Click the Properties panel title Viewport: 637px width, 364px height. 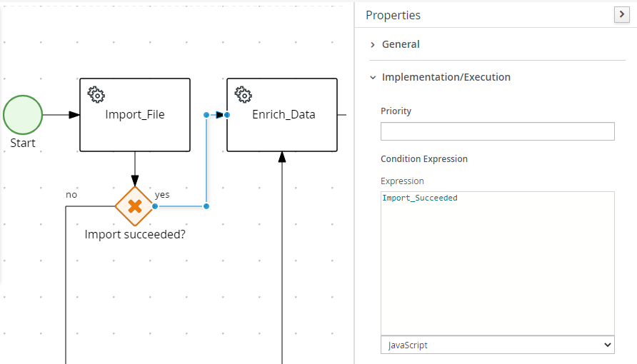click(x=393, y=15)
